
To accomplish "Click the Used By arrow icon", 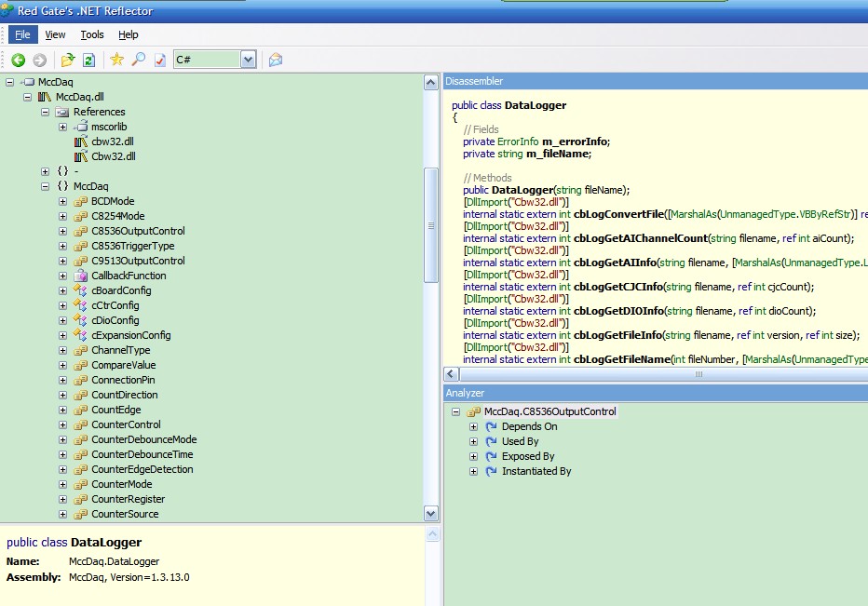I will 491,441.
